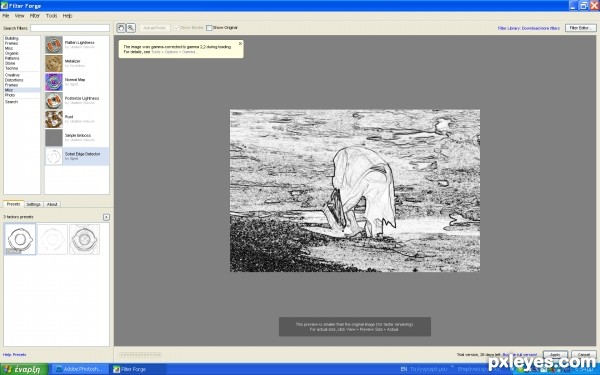Switch to the About tab

52,204
